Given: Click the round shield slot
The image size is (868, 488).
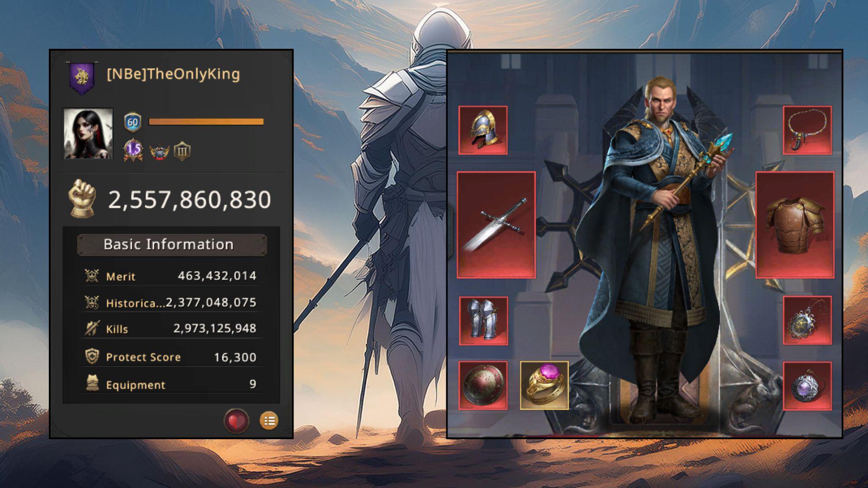Looking at the screenshot, I should click(483, 385).
